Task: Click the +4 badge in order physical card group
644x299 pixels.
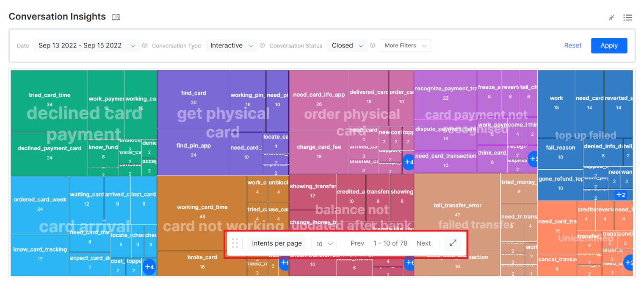Action: click(x=408, y=162)
